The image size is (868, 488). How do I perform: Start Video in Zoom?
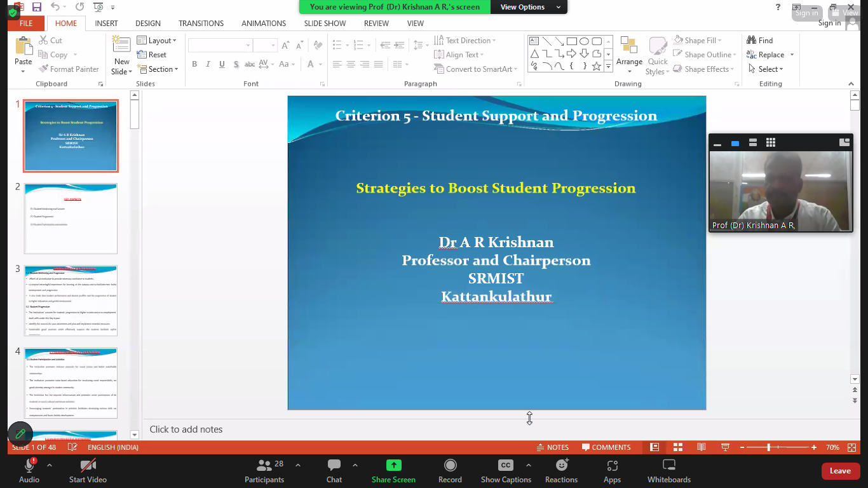(x=88, y=471)
